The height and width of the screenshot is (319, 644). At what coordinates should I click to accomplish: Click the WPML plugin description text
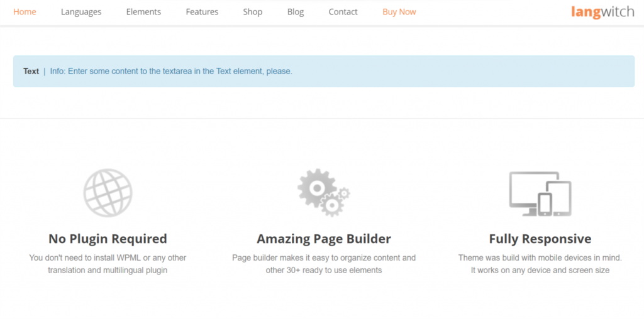108,264
